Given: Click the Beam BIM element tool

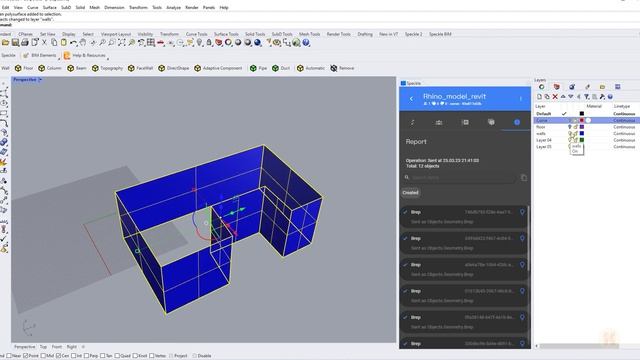Looking at the screenshot, I should click(77, 68).
